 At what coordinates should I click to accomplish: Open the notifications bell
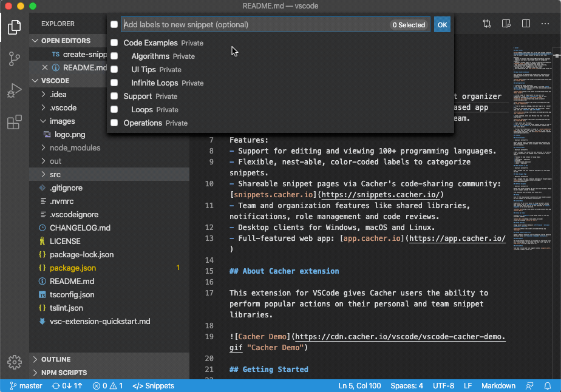[x=548, y=386]
